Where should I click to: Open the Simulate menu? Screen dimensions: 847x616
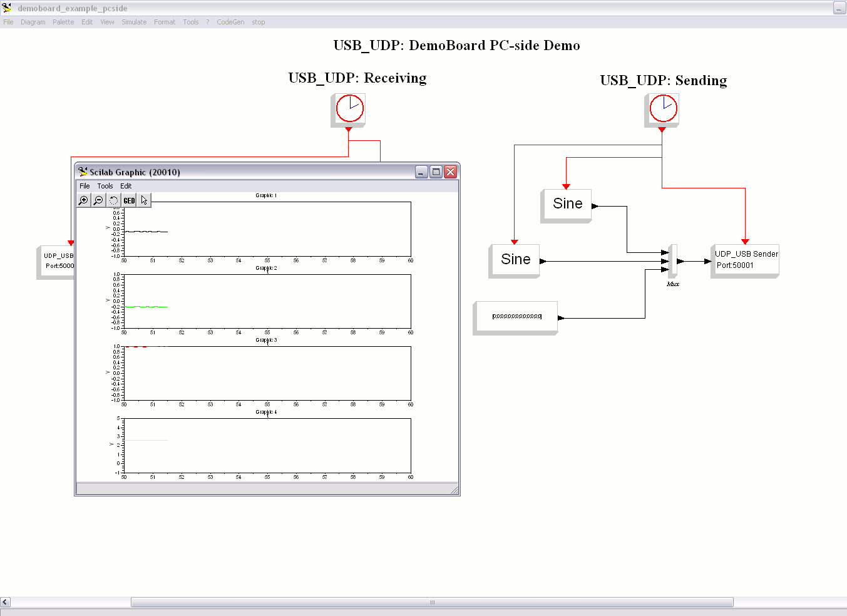coord(134,22)
